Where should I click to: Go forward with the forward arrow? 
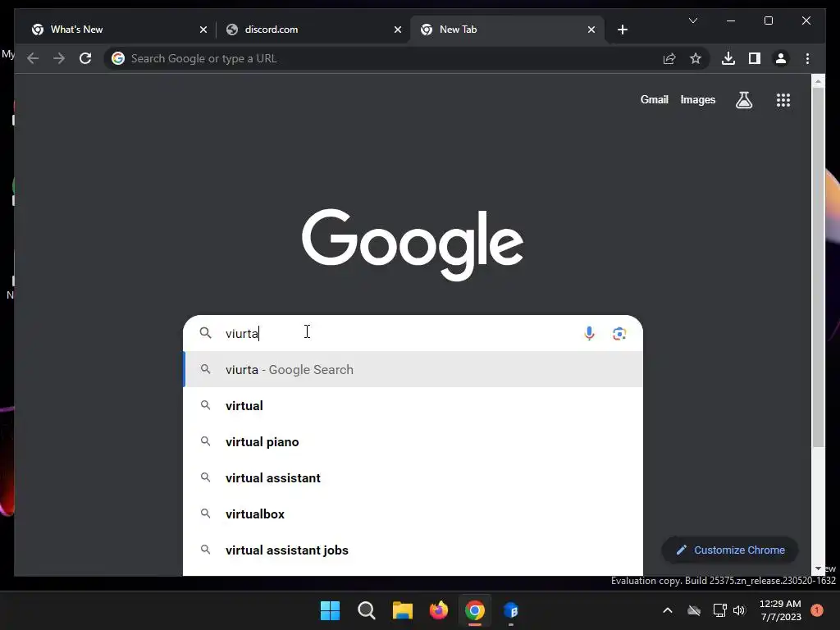[x=59, y=58]
